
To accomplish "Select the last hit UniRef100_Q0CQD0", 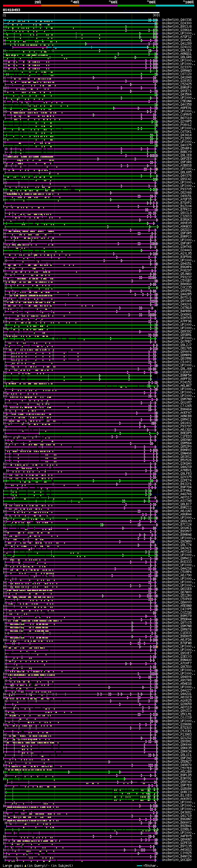I will click(176, 860).
